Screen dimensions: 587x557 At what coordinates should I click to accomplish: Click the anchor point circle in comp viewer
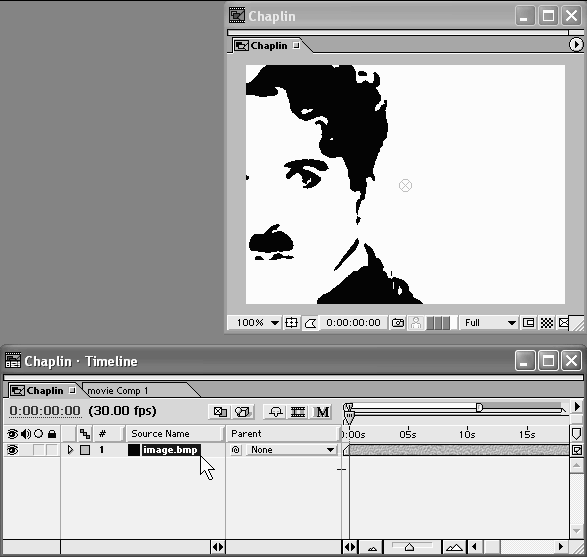pyautogui.click(x=405, y=186)
